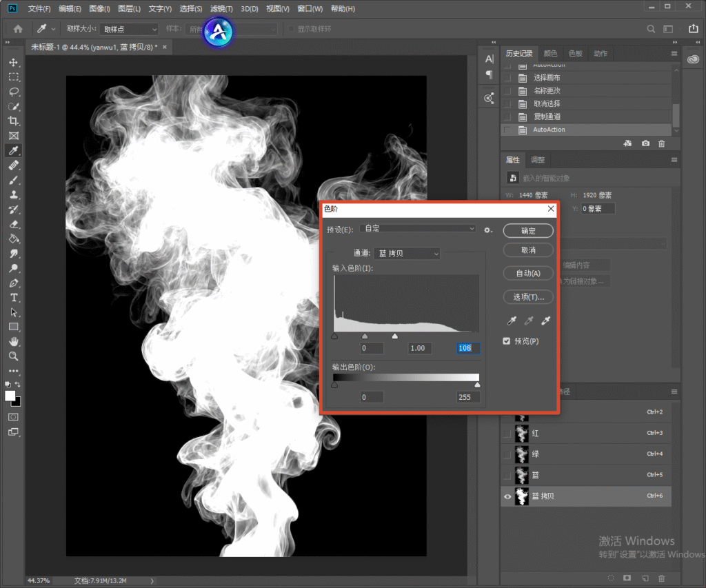
Task: Open the History panel flyout menu
Action: tap(674, 54)
